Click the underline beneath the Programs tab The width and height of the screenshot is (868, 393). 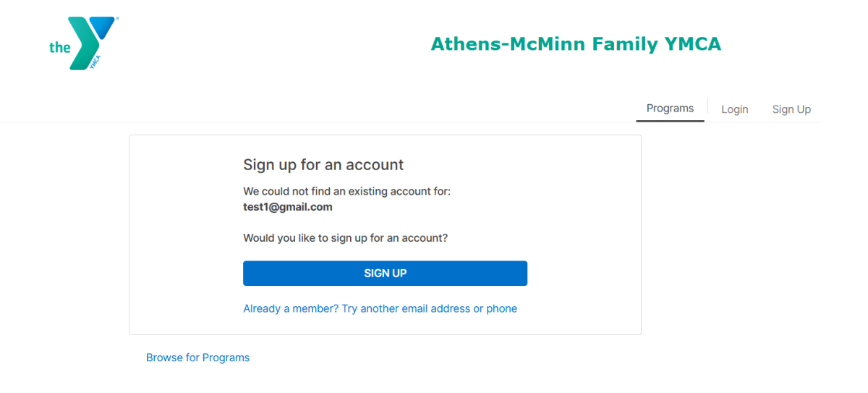670,121
